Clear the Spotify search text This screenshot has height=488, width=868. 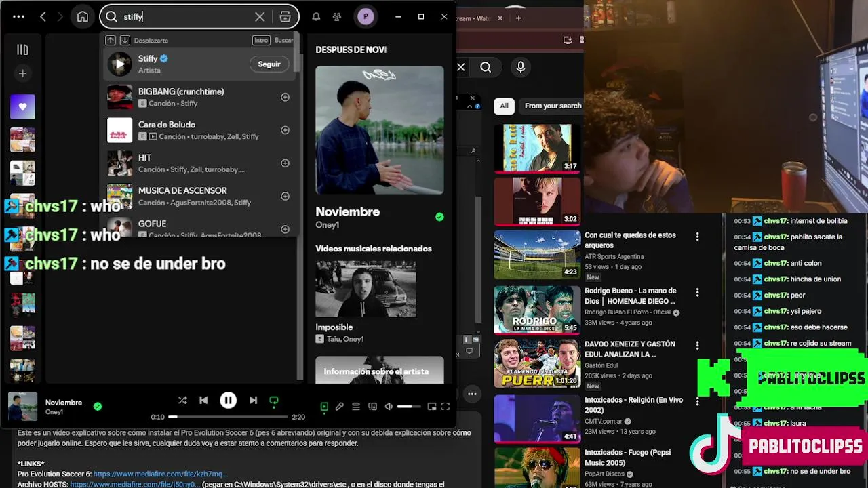click(260, 17)
